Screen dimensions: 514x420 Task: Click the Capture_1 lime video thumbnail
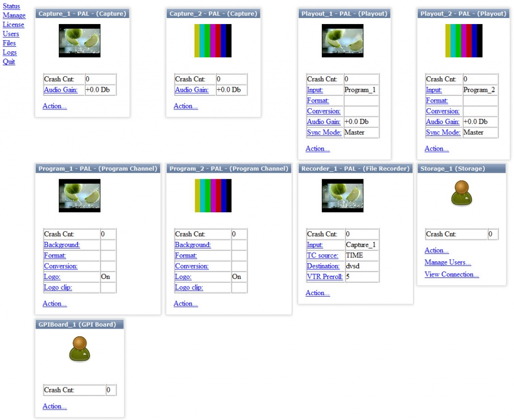[x=80, y=41]
